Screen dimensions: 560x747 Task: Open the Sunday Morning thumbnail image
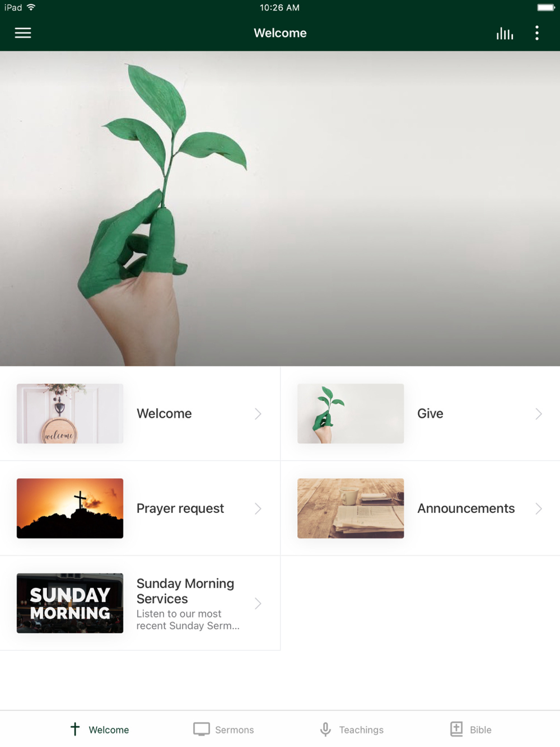pyautogui.click(x=70, y=603)
